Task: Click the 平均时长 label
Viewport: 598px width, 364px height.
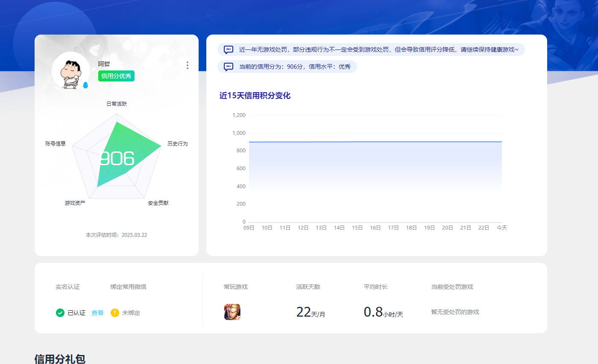Action: pos(375,287)
